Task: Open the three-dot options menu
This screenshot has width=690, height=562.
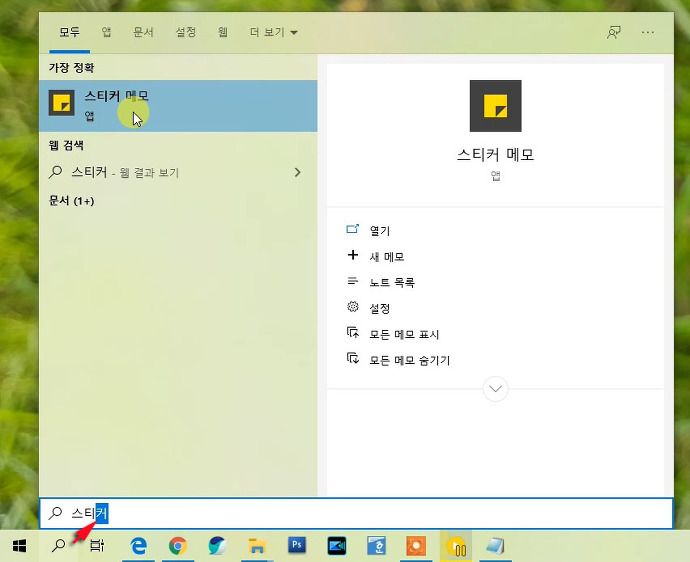Action: 648,32
